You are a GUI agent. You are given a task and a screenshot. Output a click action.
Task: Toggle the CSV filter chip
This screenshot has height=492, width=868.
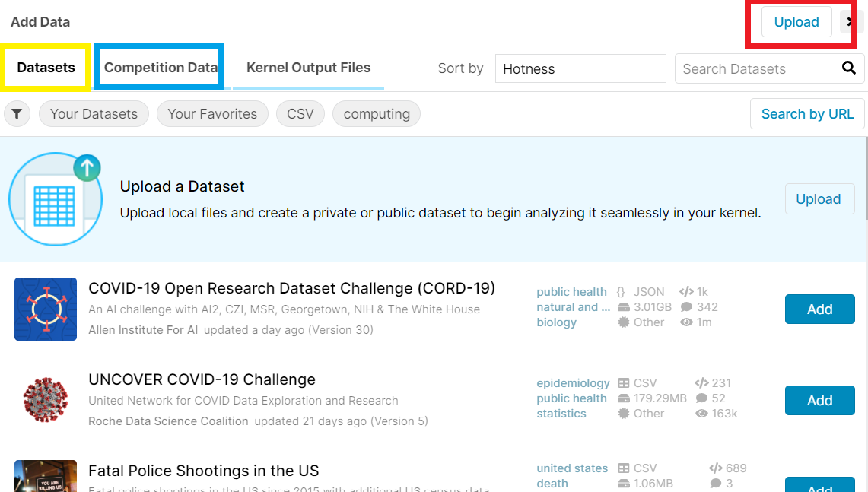coord(300,113)
